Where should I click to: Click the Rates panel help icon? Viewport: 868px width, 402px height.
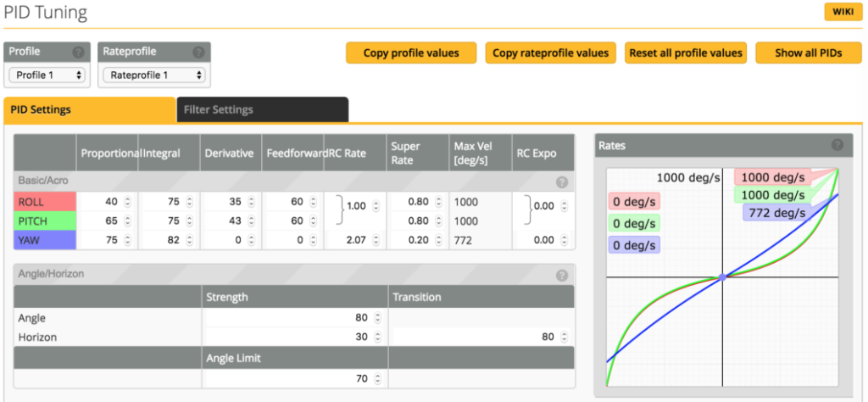837,146
